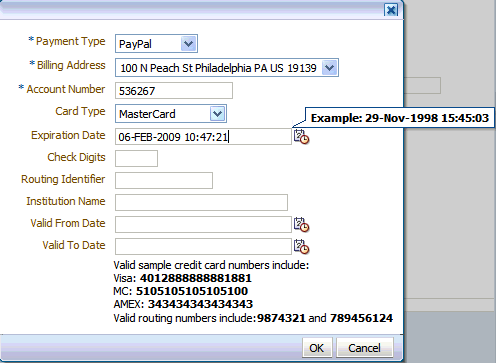Image resolution: width=496 pixels, height=363 pixels.
Task: Click the MC sample number 5105105105105100
Action: pyautogui.click(x=192, y=291)
